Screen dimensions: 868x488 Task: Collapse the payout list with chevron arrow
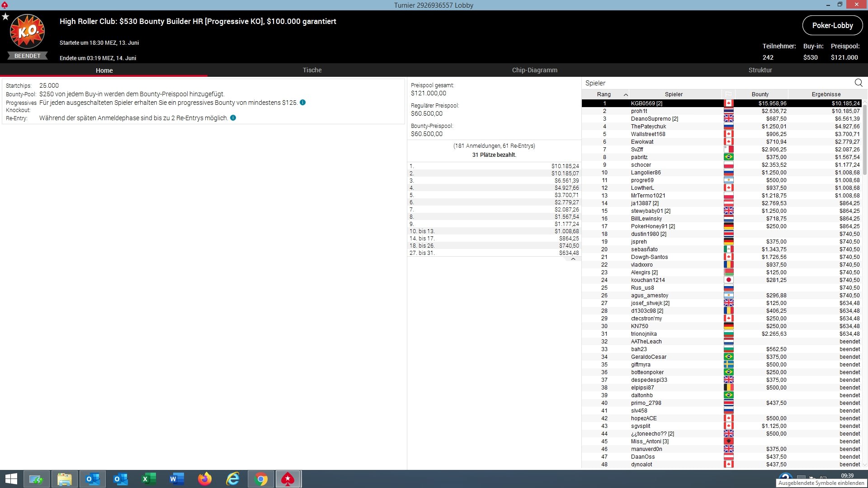(573, 259)
